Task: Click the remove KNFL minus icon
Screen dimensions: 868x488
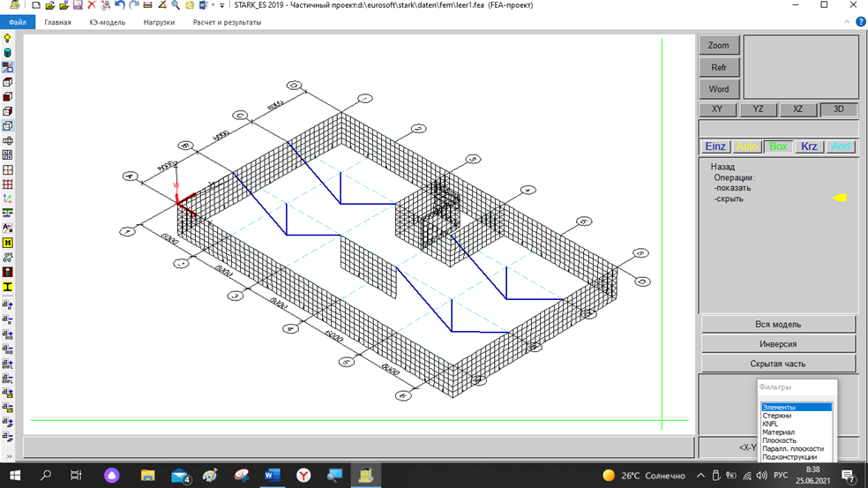Action: tap(8, 379)
